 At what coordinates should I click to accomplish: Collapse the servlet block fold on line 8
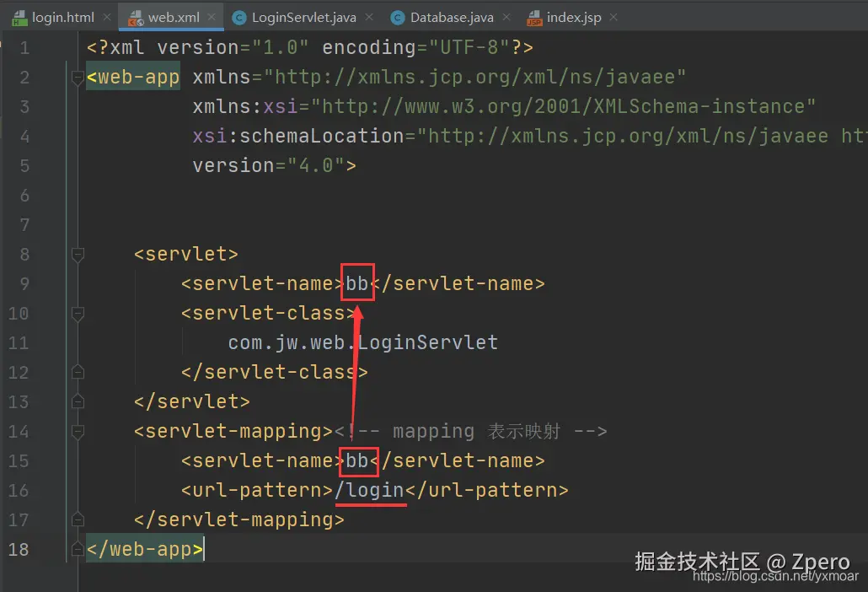[x=78, y=255]
